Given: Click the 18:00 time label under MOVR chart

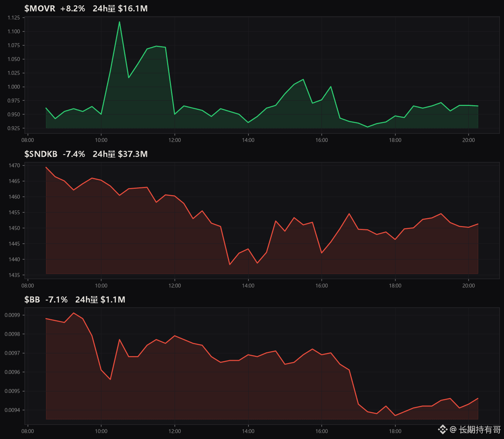Looking at the screenshot, I should (395, 140).
